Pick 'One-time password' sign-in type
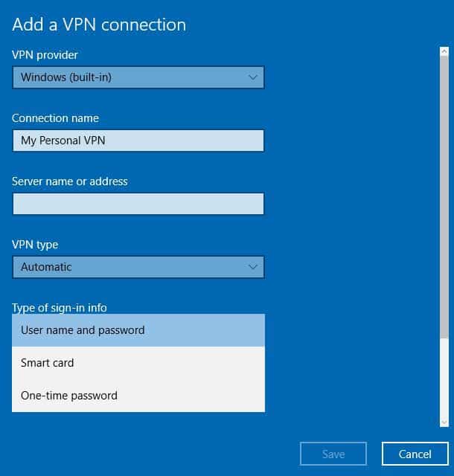 138,396
